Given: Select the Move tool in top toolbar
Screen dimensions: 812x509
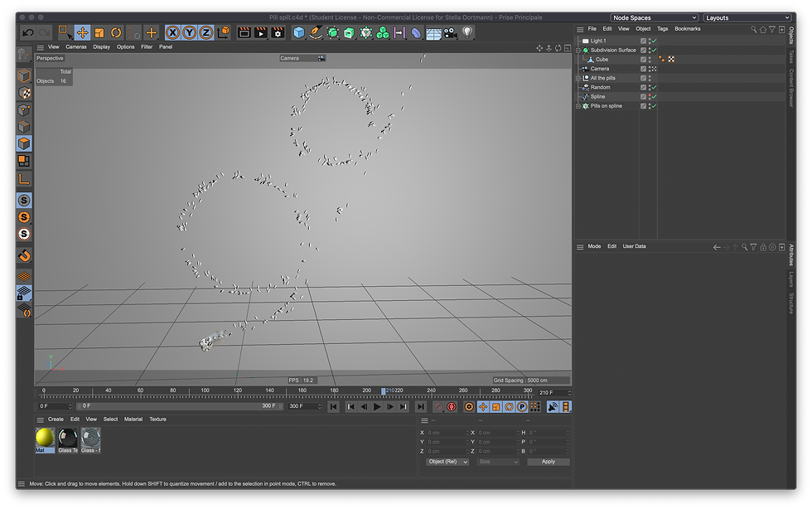Looking at the screenshot, I should (82, 32).
